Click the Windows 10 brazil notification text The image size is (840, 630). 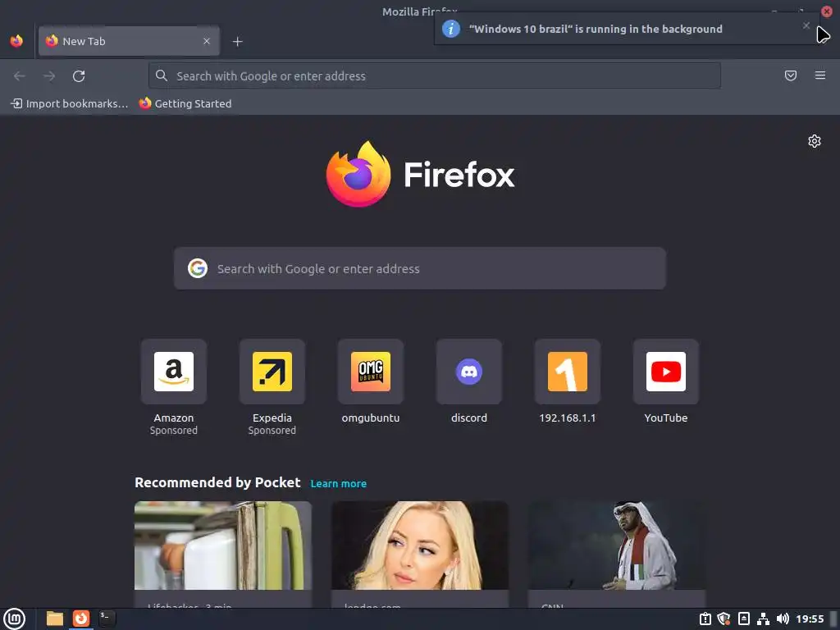coord(596,29)
